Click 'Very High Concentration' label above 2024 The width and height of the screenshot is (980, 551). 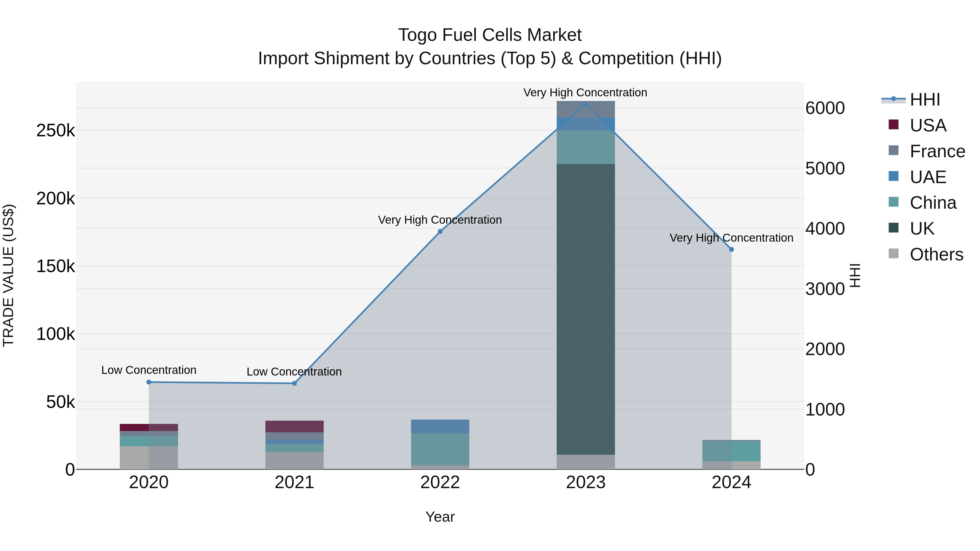coord(731,238)
